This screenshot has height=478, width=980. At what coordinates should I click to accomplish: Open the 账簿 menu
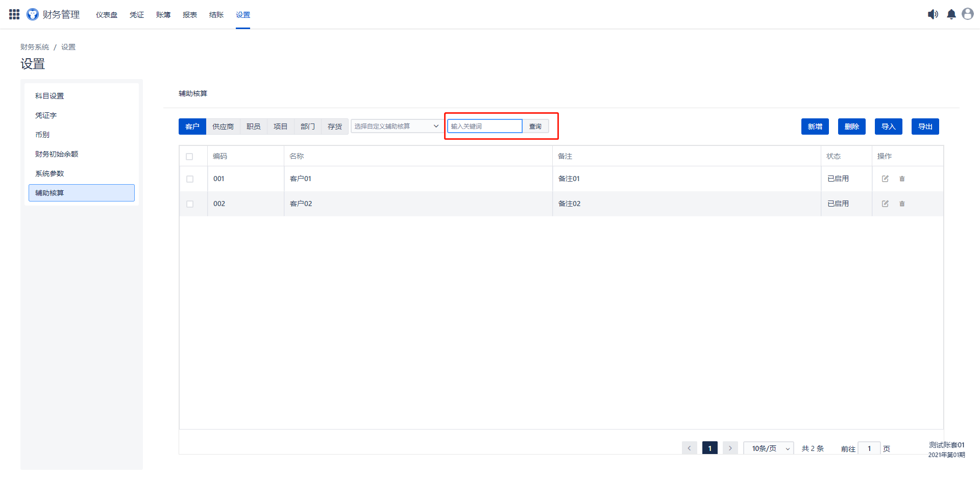click(x=163, y=15)
